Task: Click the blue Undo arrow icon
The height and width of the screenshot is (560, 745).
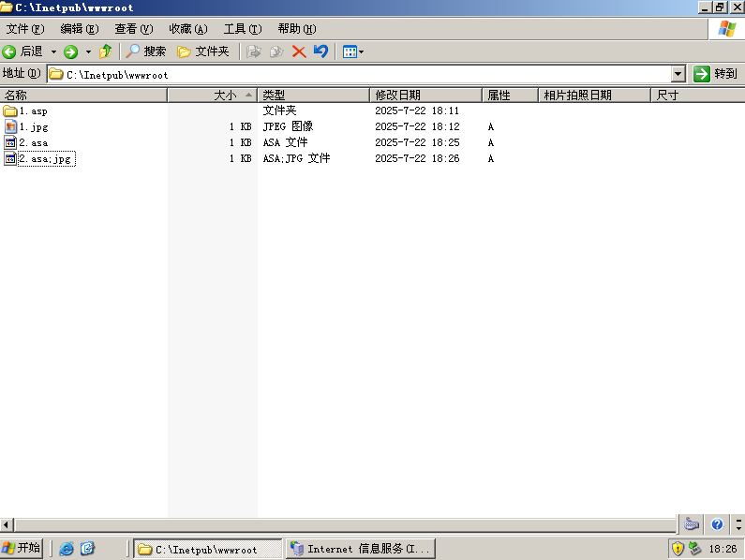Action: 321,52
